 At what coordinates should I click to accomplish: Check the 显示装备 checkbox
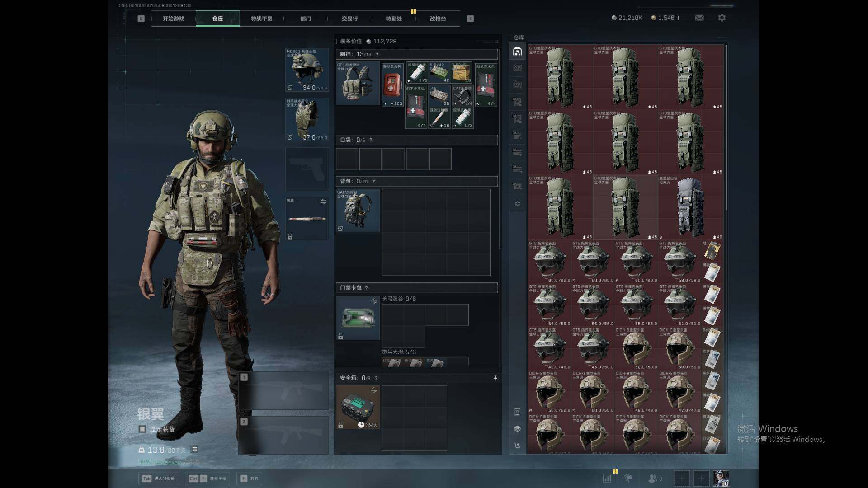tap(142, 429)
